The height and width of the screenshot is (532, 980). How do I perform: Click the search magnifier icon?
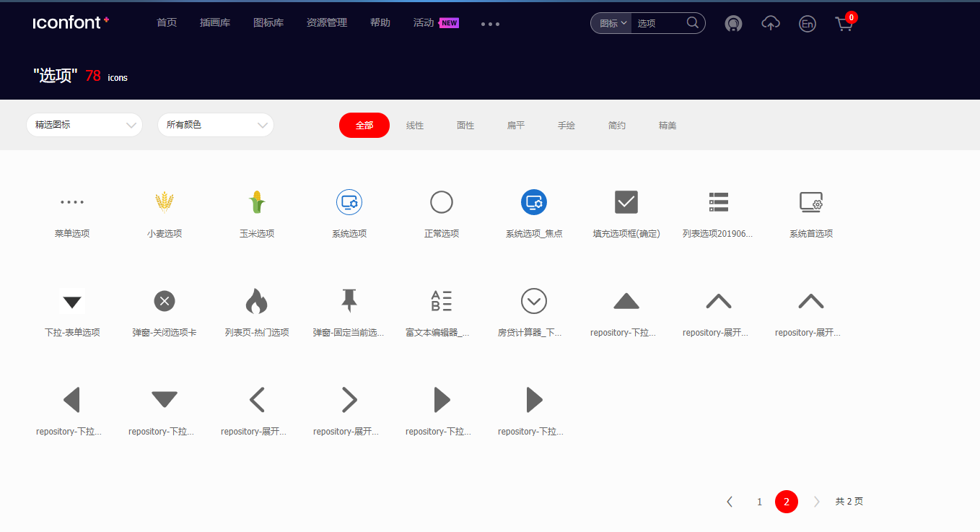coord(693,23)
